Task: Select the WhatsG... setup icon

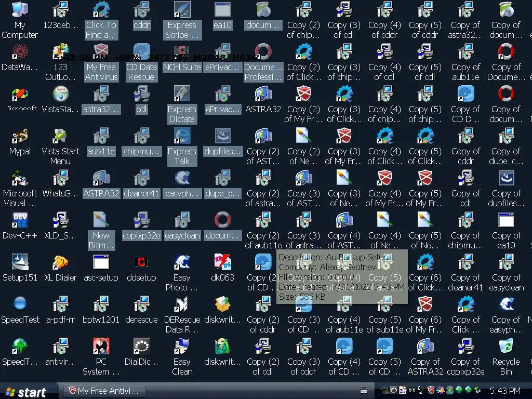Action: 60,178
